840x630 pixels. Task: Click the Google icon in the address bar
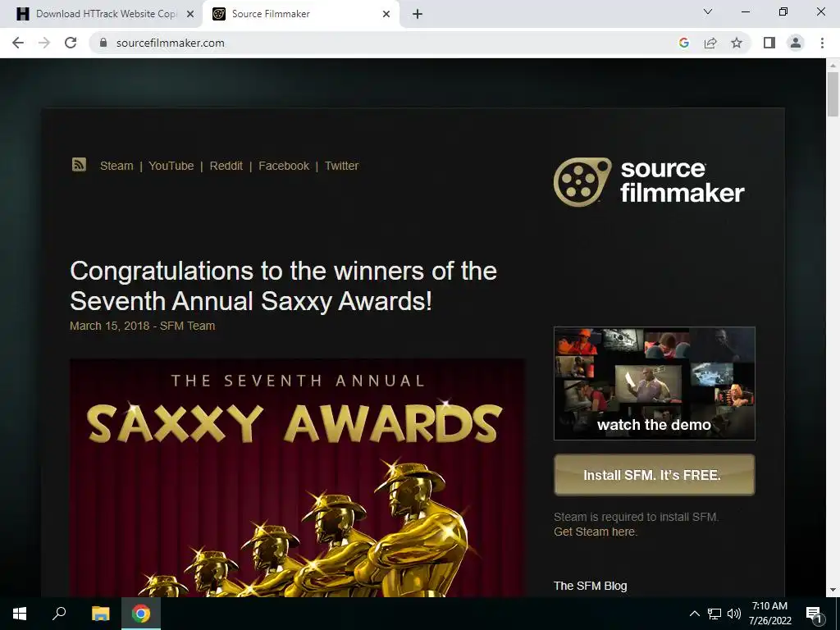pos(683,43)
